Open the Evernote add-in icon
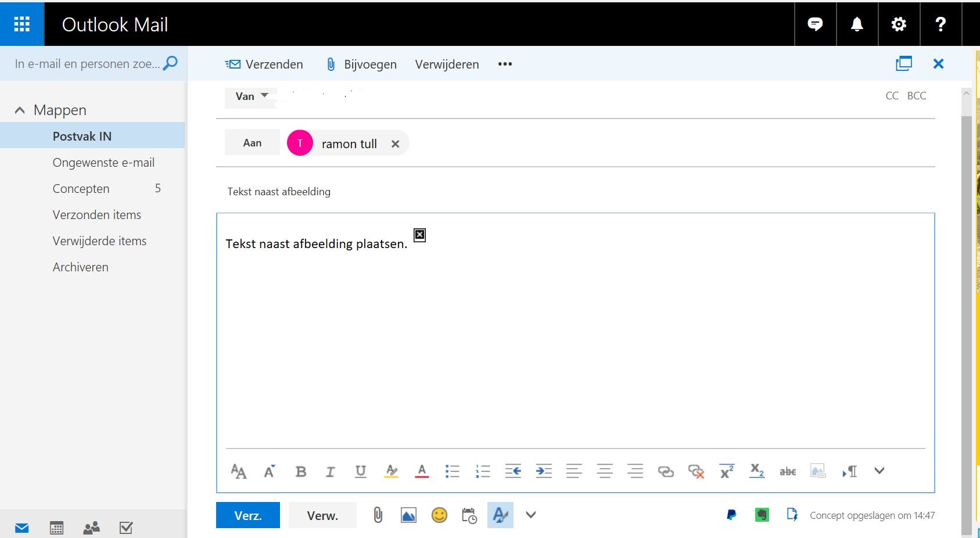The image size is (980, 538). point(762,515)
